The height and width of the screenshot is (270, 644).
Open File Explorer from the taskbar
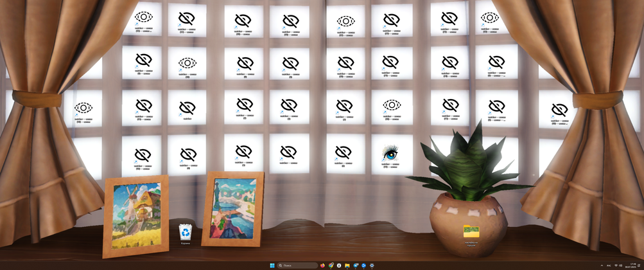tap(347, 265)
